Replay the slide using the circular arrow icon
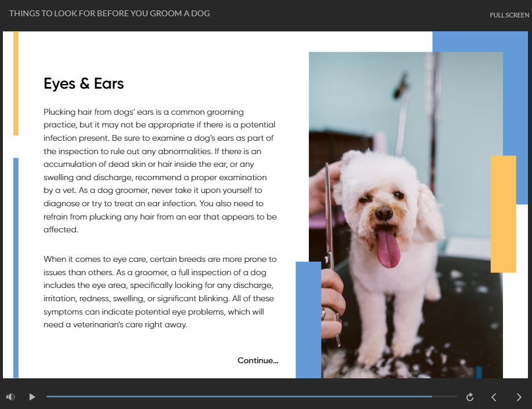Image resolution: width=532 pixels, height=409 pixels. pyautogui.click(x=470, y=397)
